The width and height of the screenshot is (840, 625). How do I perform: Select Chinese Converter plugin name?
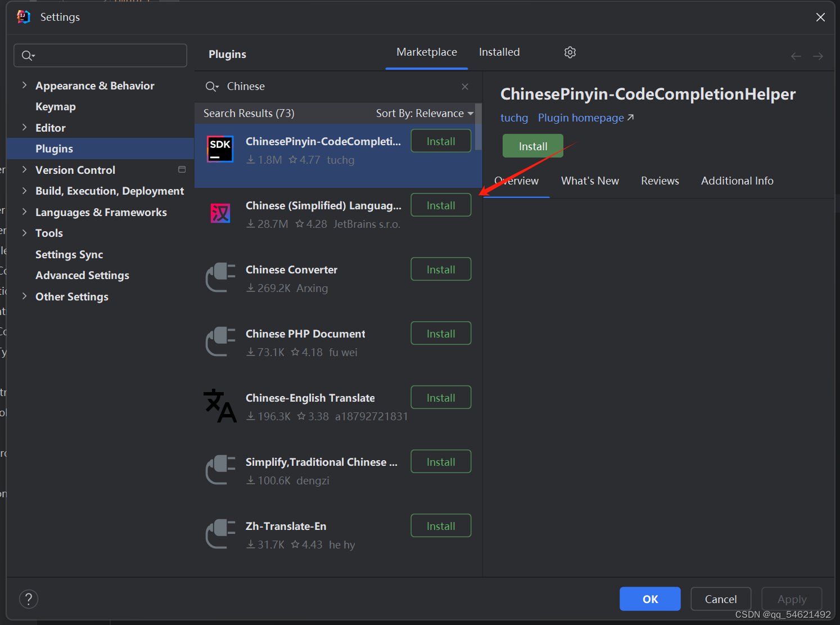[x=291, y=270]
